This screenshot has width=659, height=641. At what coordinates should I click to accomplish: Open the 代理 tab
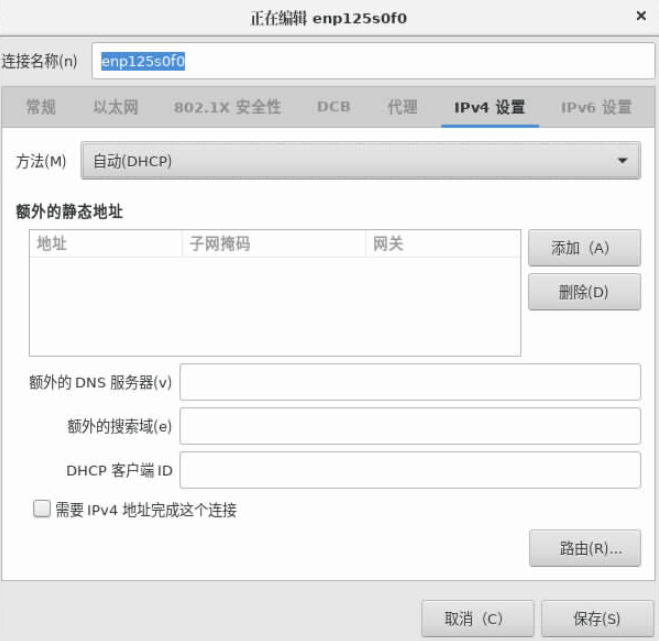[x=402, y=107]
